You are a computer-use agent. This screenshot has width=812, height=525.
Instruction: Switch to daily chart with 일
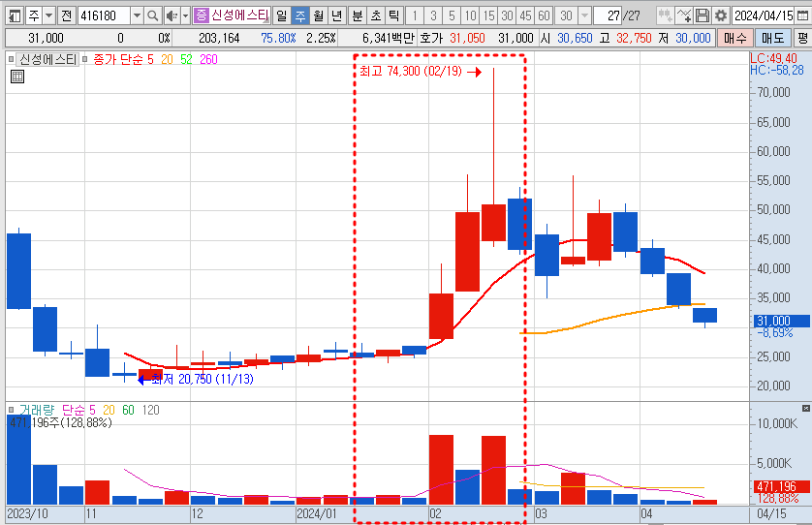point(281,15)
